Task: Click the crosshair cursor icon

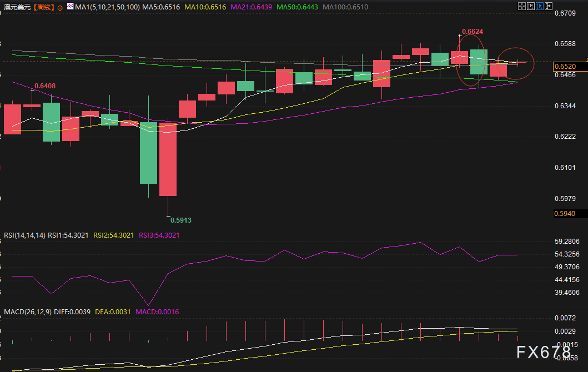Action: pyautogui.click(x=521, y=6)
